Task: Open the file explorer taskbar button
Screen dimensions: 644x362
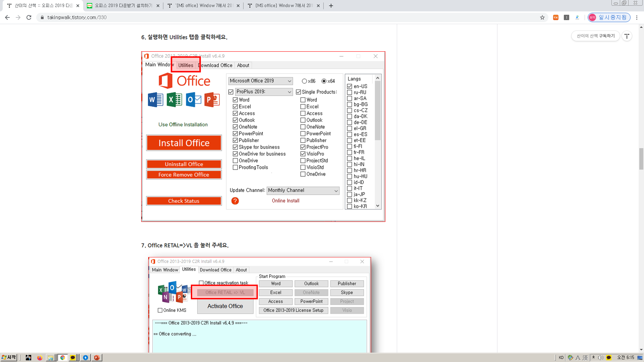Action: click(x=50, y=358)
